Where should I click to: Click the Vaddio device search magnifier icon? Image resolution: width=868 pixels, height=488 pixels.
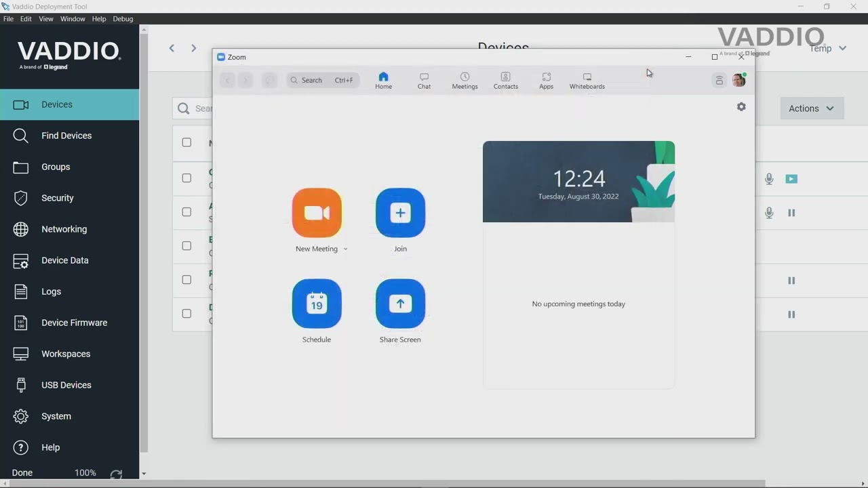pyautogui.click(x=183, y=108)
